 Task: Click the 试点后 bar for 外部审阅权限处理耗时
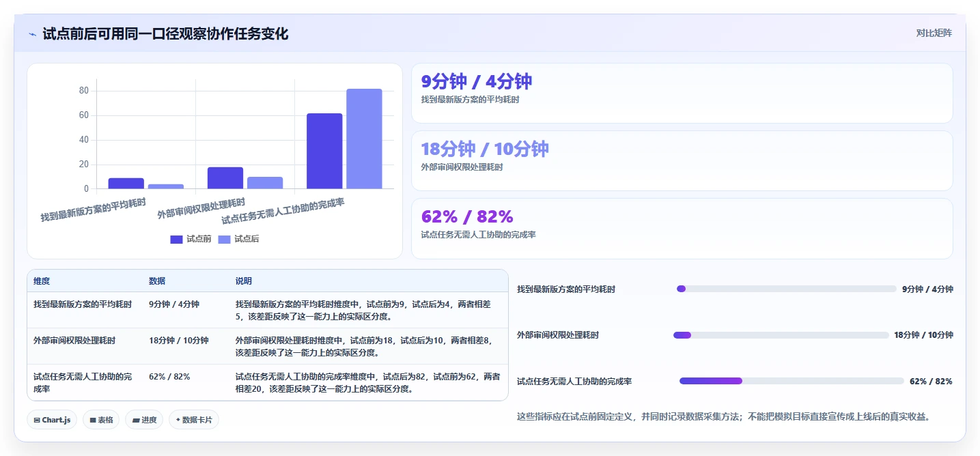[x=265, y=183]
